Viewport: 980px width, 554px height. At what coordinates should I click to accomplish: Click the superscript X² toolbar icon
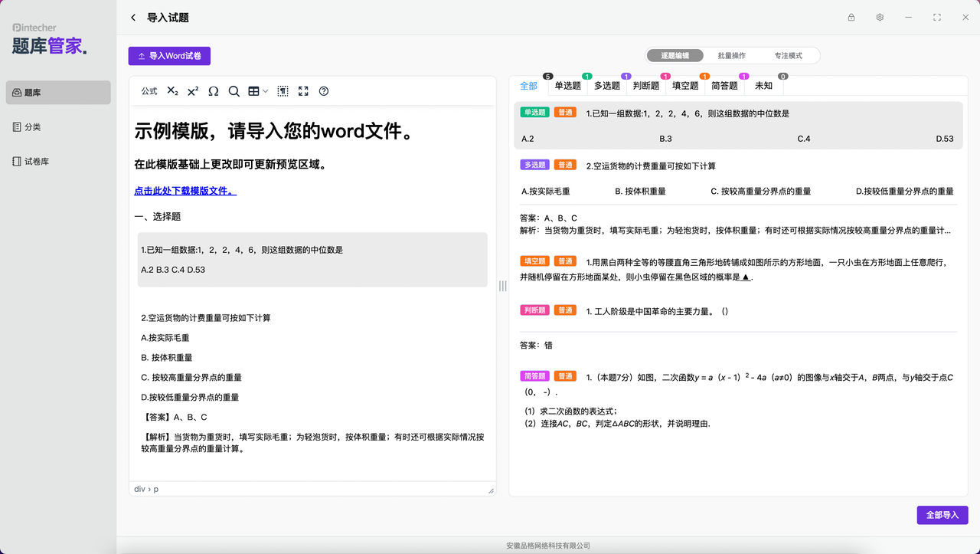193,91
